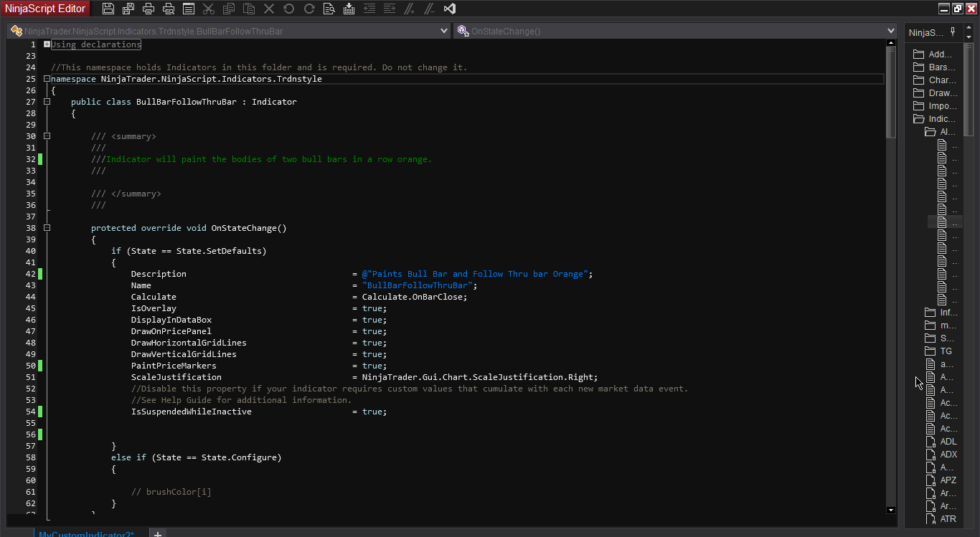Click the Redo arrow icon
This screenshot has height=537, width=980.
[309, 9]
